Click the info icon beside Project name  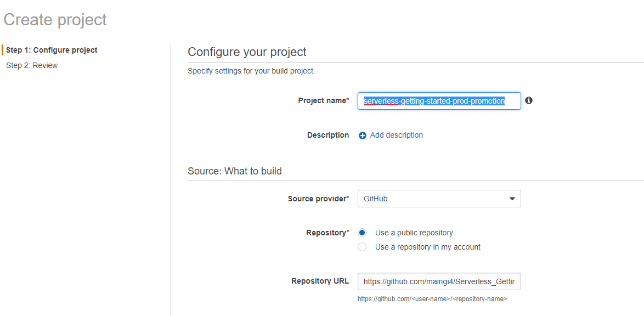(x=528, y=100)
